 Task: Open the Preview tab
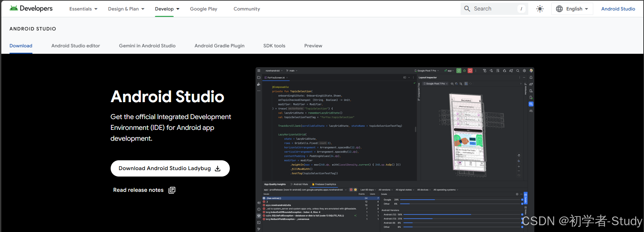pos(313,46)
